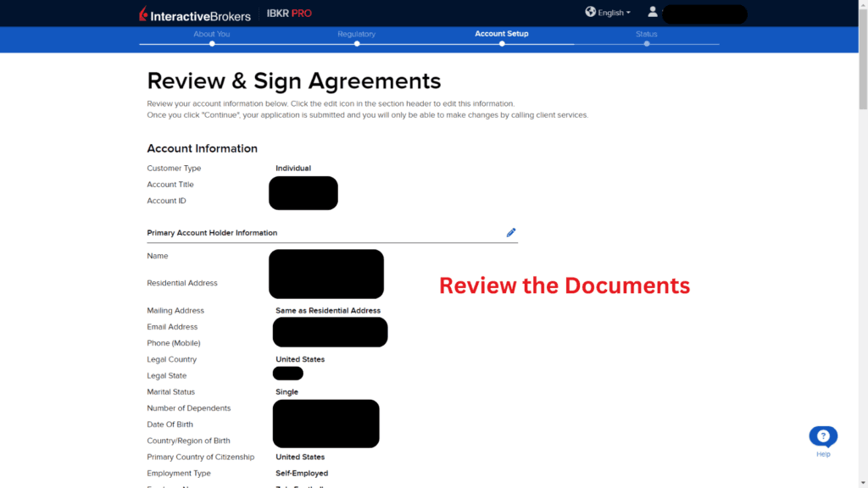The height and width of the screenshot is (488, 868).
Task: Click the Status progress step marker
Action: 647,43
